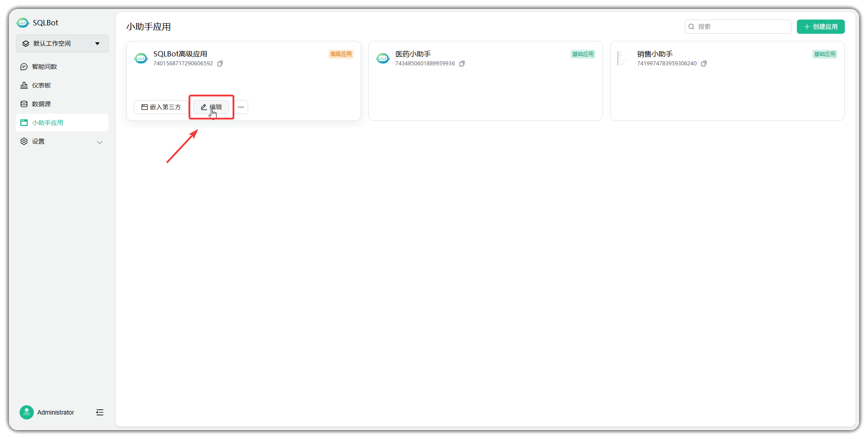Open 数据源 in the sidebar
Viewport: 868px width, 439px height.
(41, 104)
